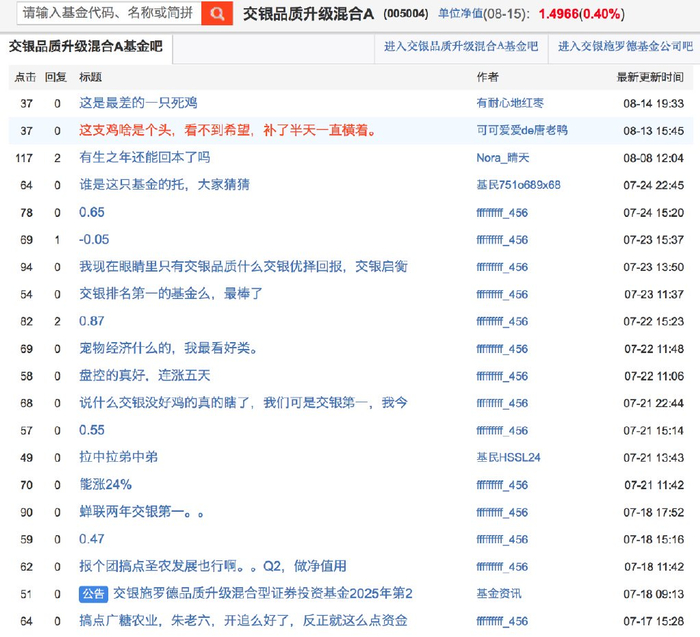Open post 我现在眼睛里只有交银品质
This screenshot has width=700, height=637.
(x=243, y=267)
